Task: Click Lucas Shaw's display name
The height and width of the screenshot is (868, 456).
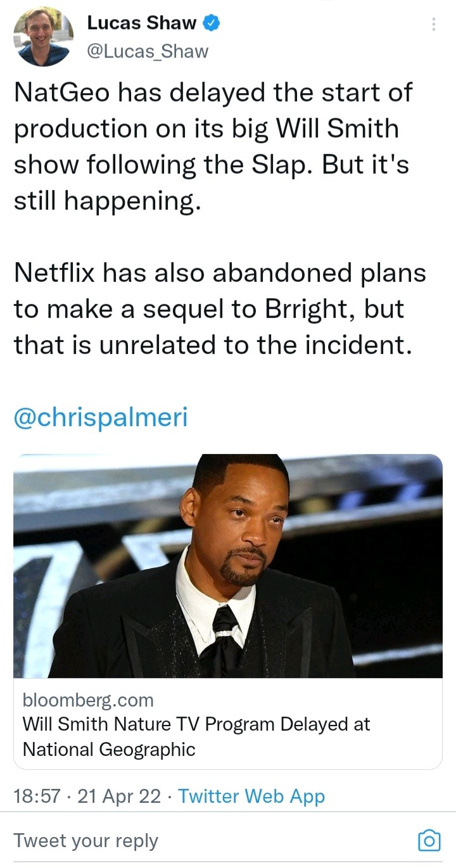Action: tap(141, 23)
